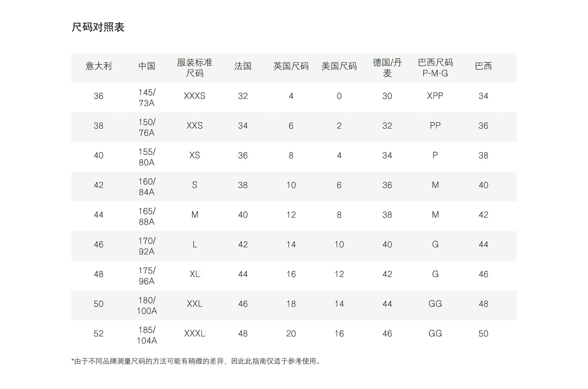Click the last 巴西 column header
Image resolution: width=588 pixels, height=389 pixels.
(483, 66)
